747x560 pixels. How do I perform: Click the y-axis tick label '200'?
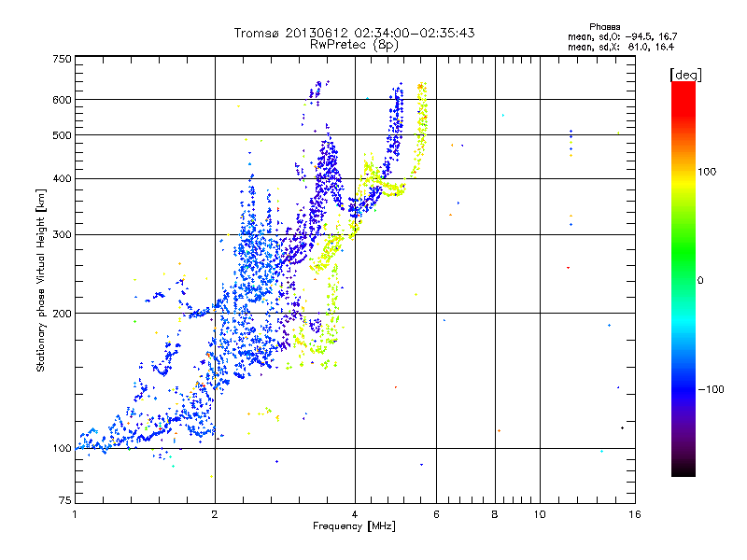click(x=62, y=314)
